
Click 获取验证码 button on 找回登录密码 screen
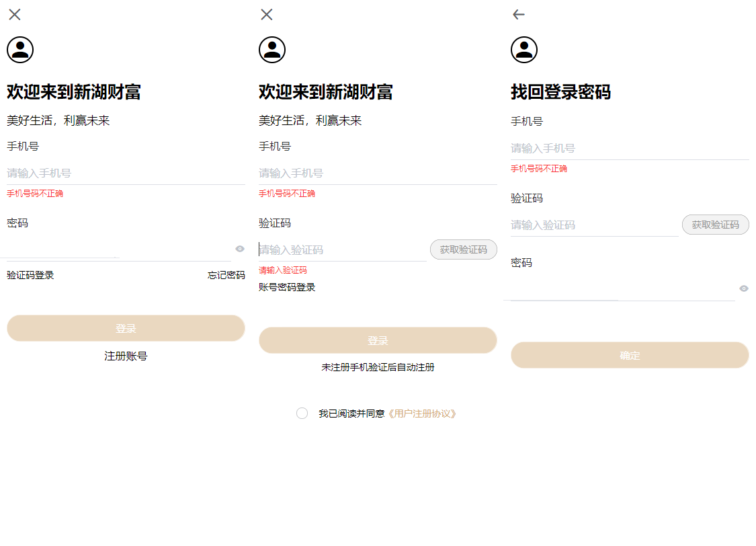coord(716,225)
